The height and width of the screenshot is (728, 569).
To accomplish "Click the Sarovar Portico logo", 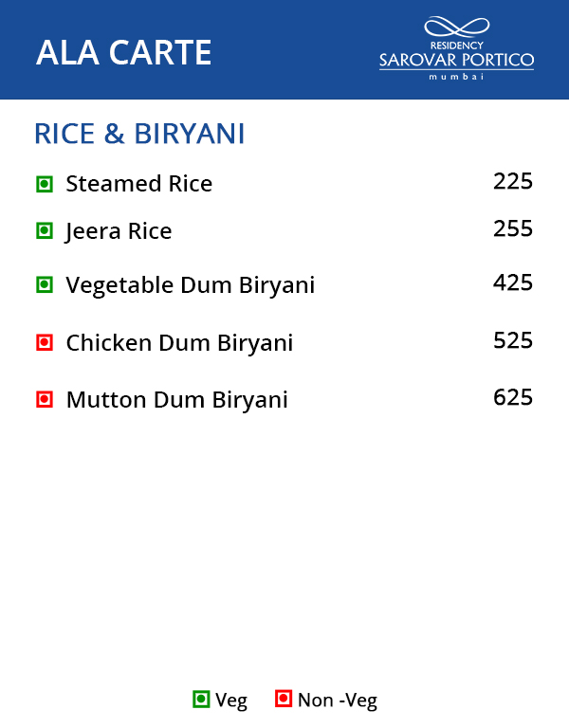I will pyautogui.click(x=456, y=47).
